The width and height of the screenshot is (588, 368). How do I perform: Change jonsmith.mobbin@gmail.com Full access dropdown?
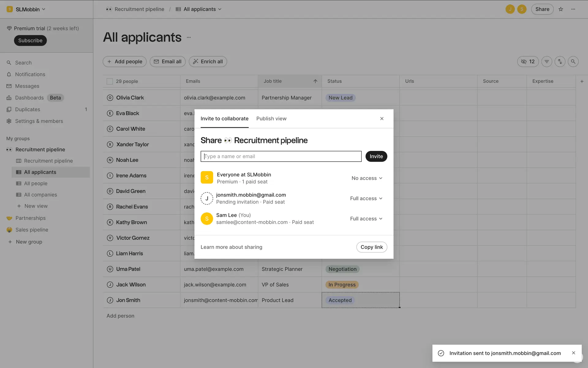[366, 198]
